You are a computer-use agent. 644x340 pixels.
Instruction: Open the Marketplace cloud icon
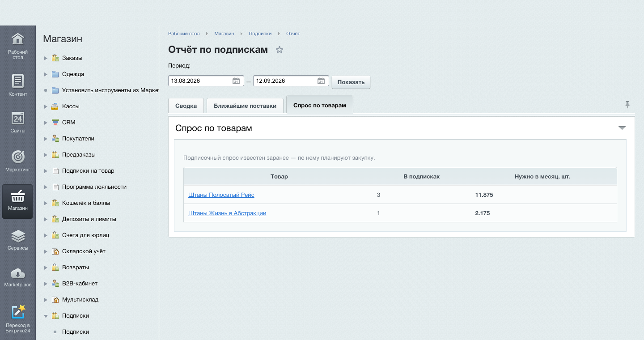[17, 273]
